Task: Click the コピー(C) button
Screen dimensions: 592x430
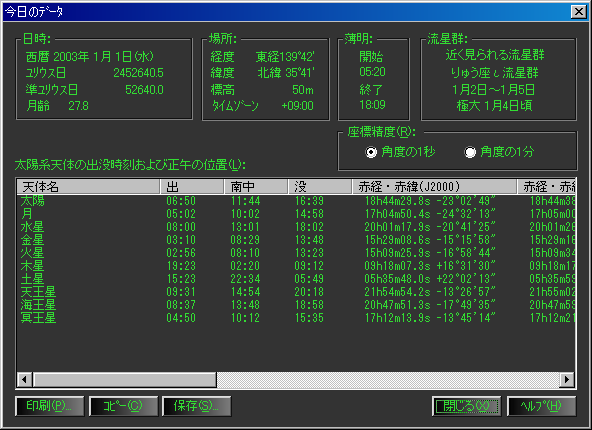Action: pyautogui.click(x=123, y=406)
